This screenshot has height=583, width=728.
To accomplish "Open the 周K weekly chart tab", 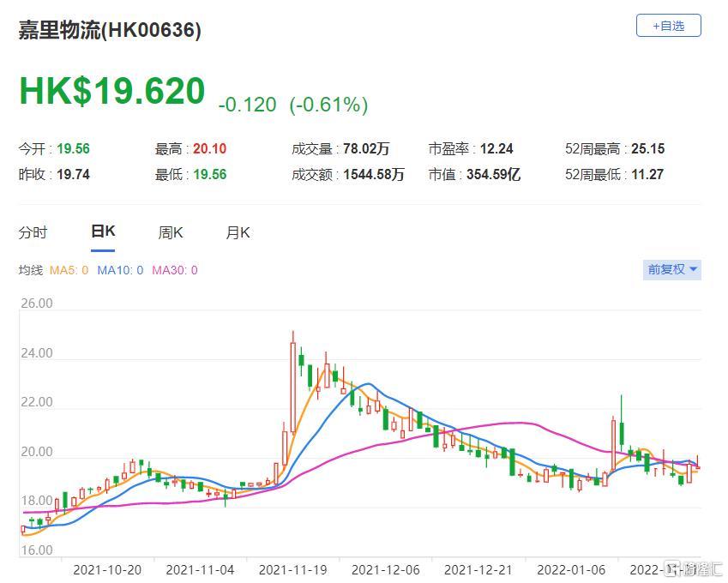I will pos(171,232).
